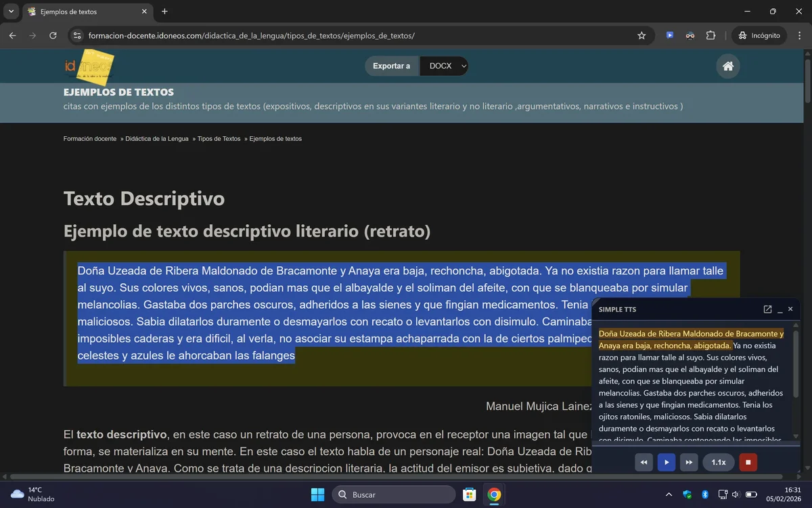Viewport: 812px width, 508px height.
Task: Skip forward in the TTS reader
Action: (688, 462)
